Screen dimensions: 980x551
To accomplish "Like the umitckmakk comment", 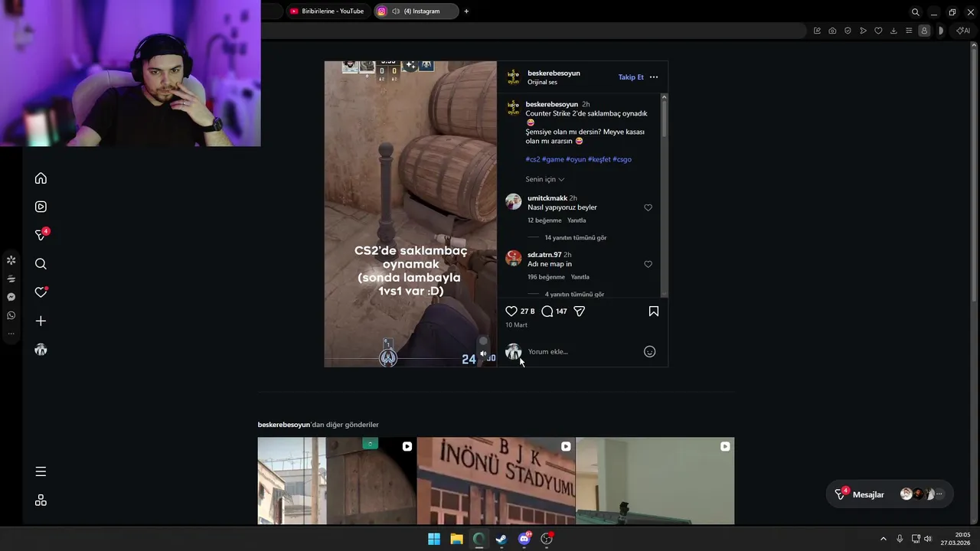I will pos(648,207).
